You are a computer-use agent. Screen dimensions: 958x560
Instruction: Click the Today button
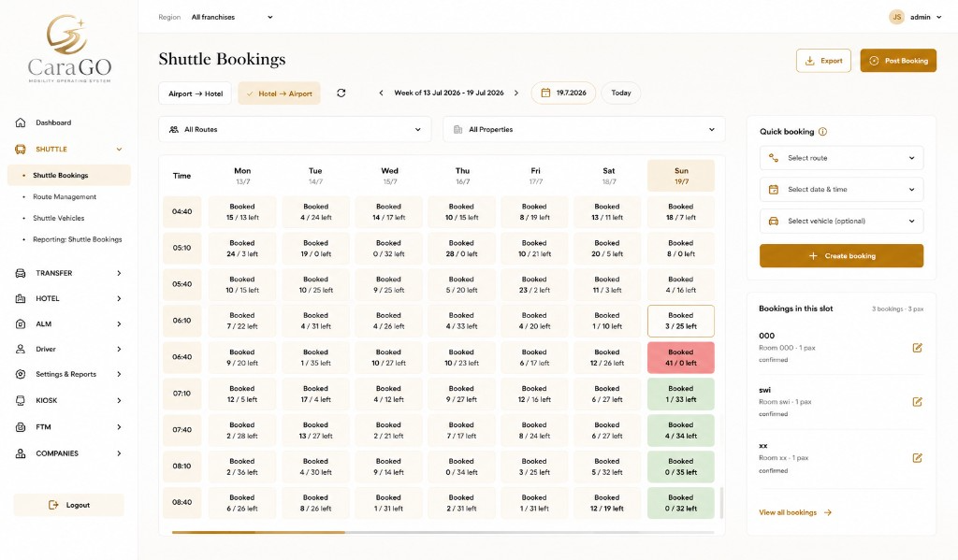click(621, 93)
